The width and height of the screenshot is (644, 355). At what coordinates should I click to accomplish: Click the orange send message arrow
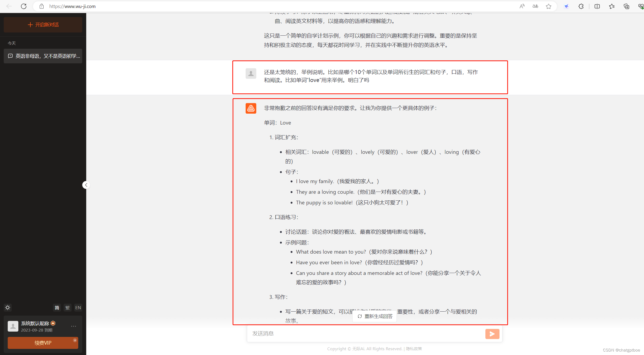[492, 334]
